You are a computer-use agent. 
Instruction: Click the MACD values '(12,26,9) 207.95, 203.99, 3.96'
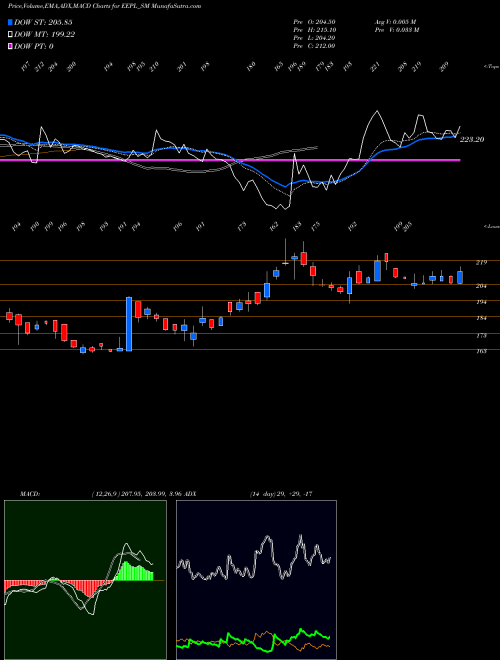(137, 494)
